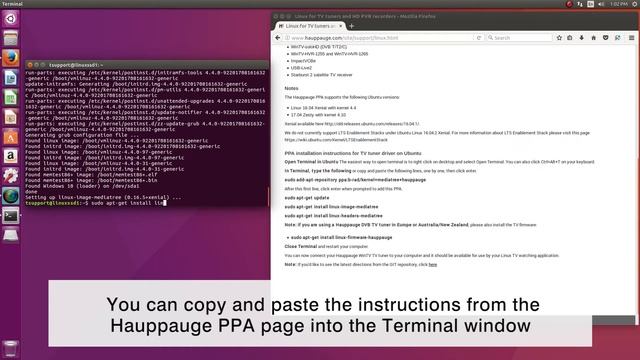Click 'Starburst 2 satellite TV receiver' item
This screenshot has height=360, width=640.
point(321,75)
